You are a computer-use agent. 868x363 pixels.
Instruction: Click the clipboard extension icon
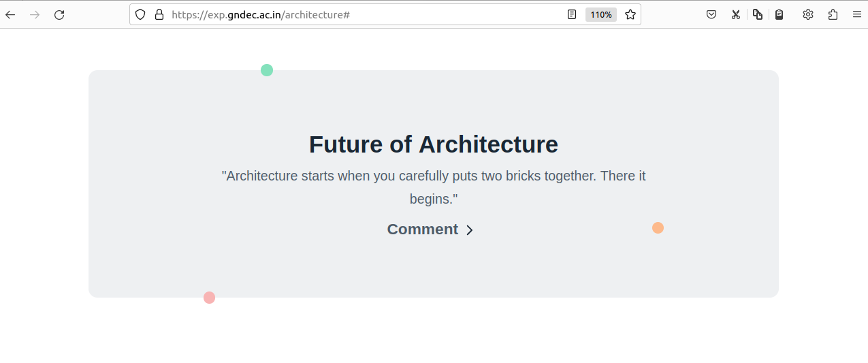779,14
